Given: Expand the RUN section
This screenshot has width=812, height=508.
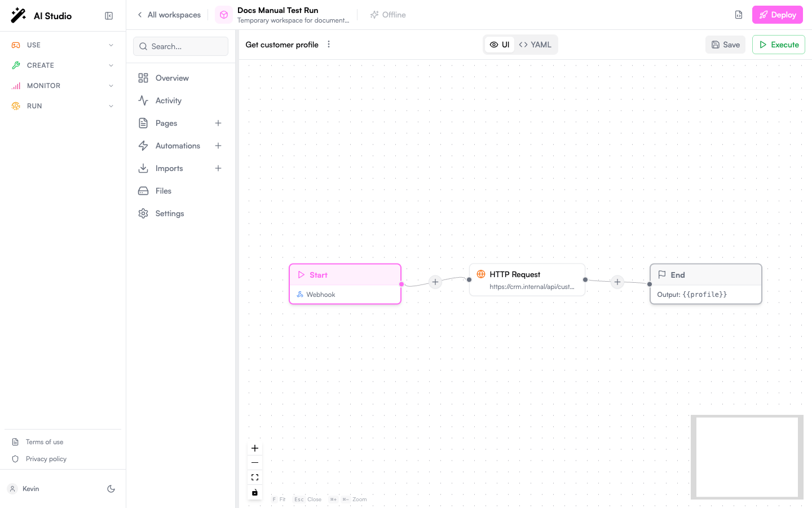Looking at the screenshot, I should (63, 106).
